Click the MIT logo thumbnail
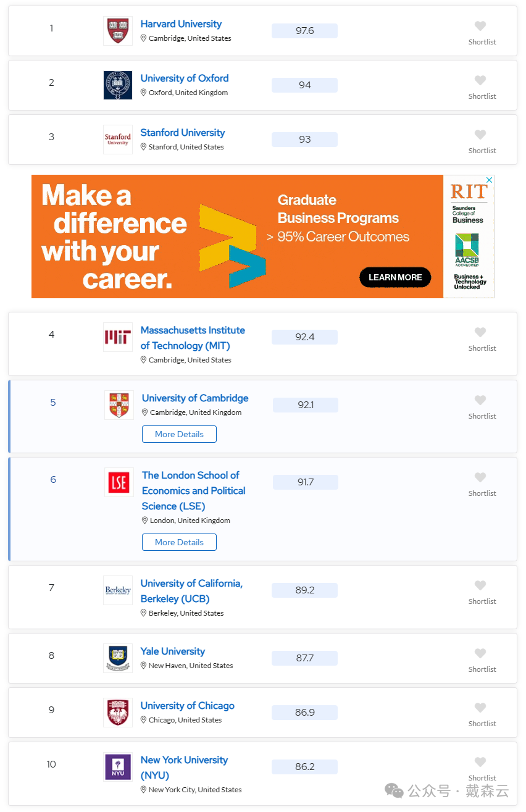The height and width of the screenshot is (812, 526). point(118,337)
